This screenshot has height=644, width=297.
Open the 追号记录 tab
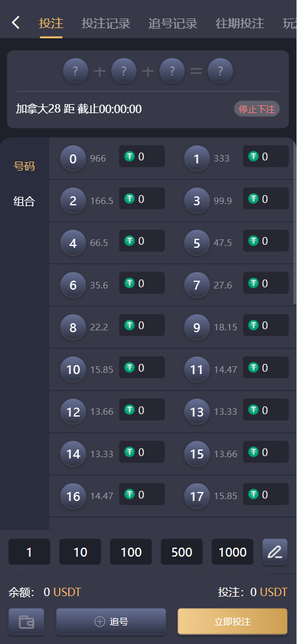[x=173, y=23]
